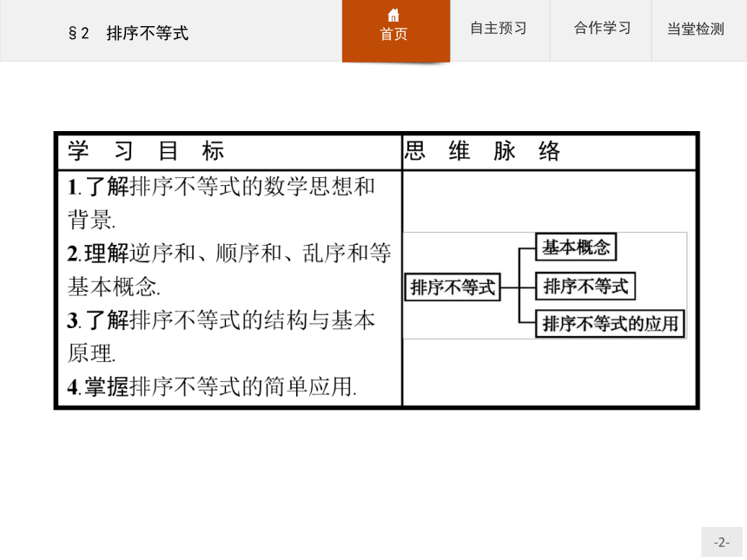Select the root 排序不等式 box in the mind map
This screenshot has height=560, width=747.
453,287
